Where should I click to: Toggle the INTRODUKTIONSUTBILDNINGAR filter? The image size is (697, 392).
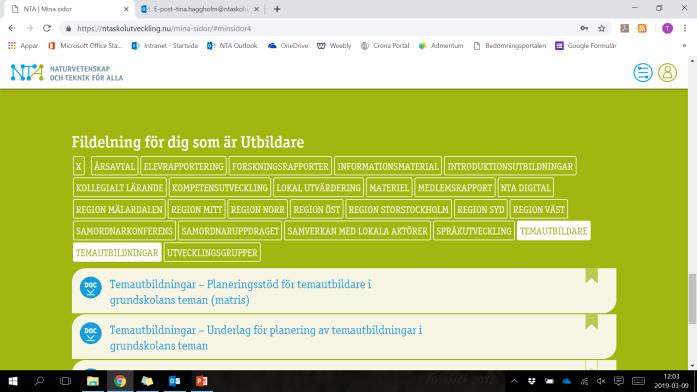tap(510, 166)
